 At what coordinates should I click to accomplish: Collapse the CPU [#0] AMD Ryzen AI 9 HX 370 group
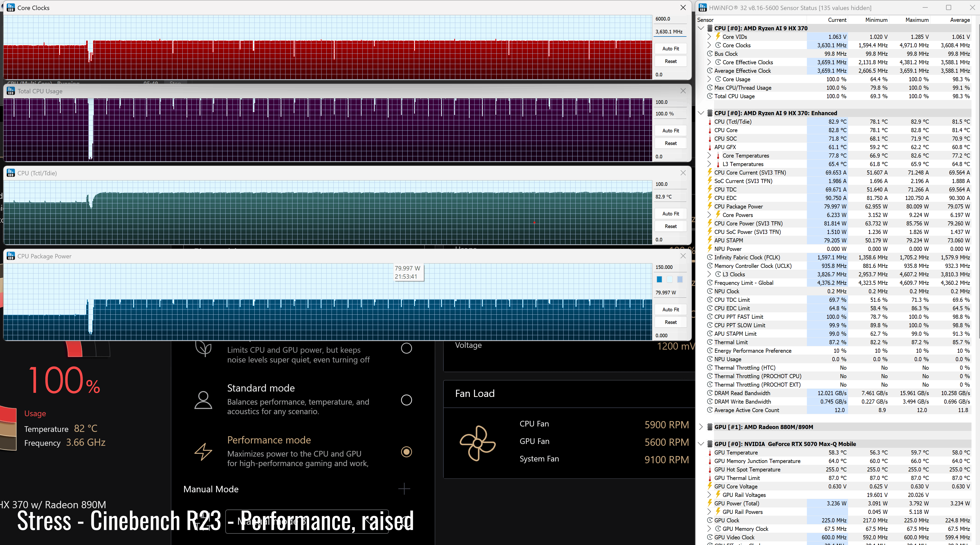point(701,28)
